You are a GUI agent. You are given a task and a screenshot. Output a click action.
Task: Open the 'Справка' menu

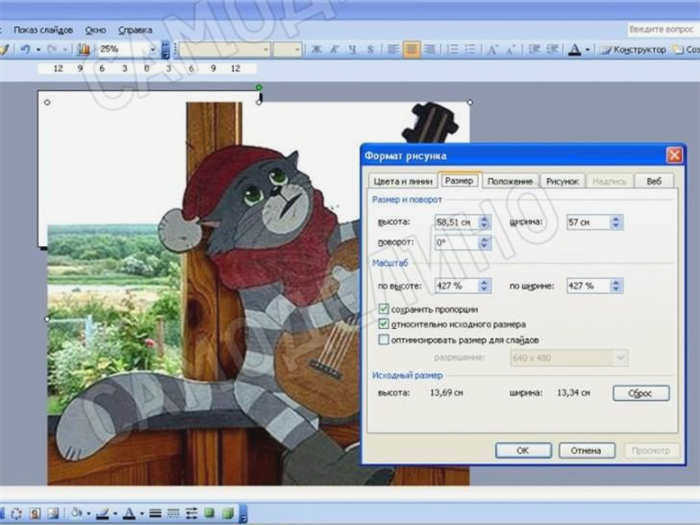click(135, 30)
